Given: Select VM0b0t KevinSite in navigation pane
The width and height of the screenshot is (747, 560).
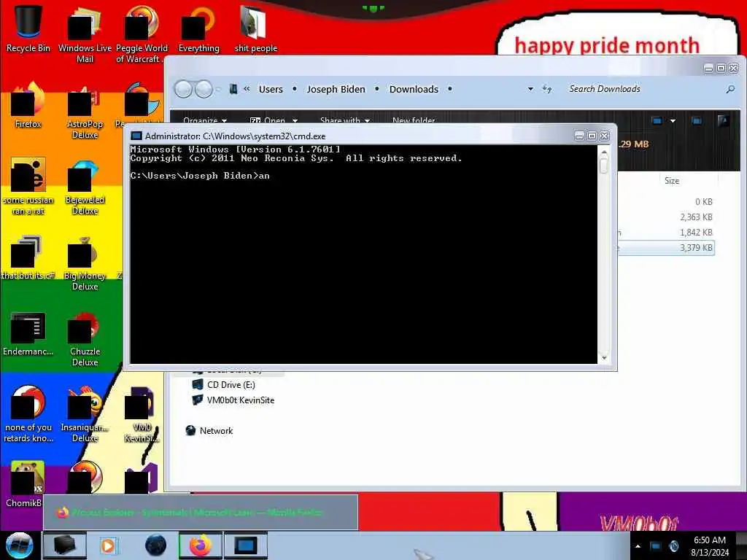Looking at the screenshot, I should point(233,400).
